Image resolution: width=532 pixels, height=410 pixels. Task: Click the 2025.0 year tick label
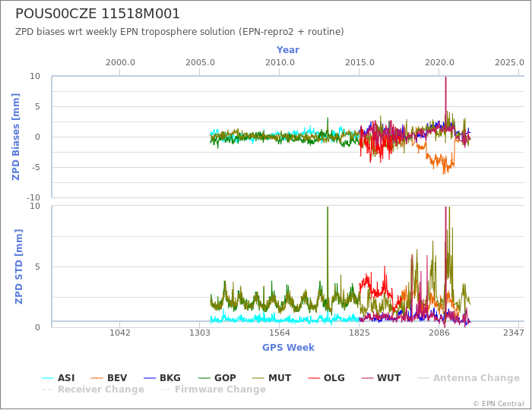[510, 63]
